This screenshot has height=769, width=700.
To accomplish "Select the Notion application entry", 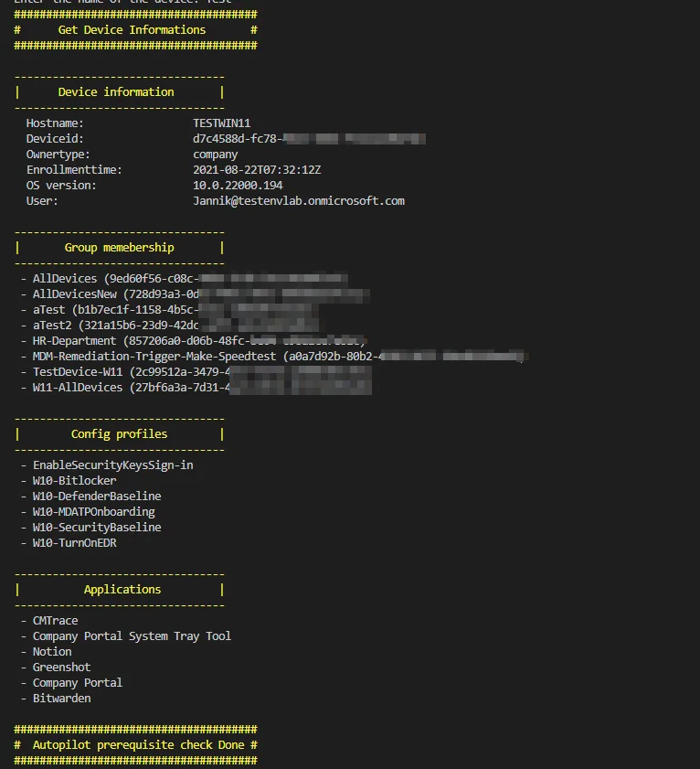I will [46, 652].
